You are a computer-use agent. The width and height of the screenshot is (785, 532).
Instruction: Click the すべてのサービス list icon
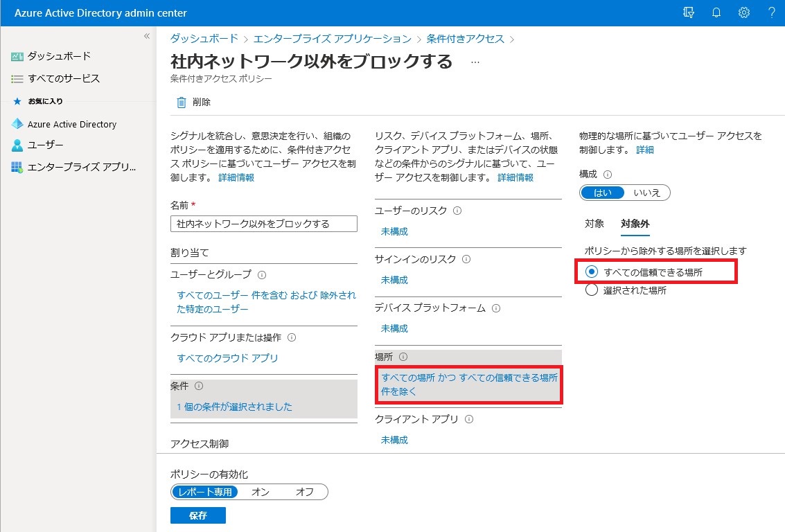pos(17,79)
